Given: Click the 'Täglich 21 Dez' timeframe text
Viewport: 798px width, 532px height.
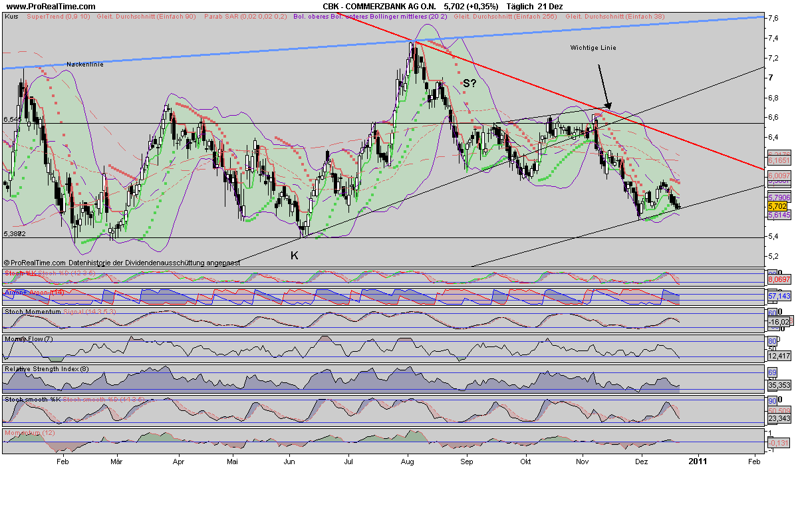Looking at the screenshot, I should point(535,5).
